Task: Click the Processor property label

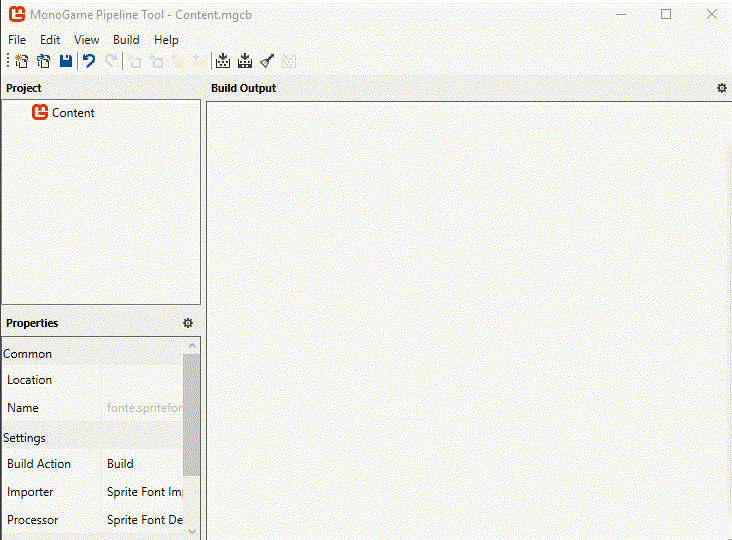Action: click(33, 520)
